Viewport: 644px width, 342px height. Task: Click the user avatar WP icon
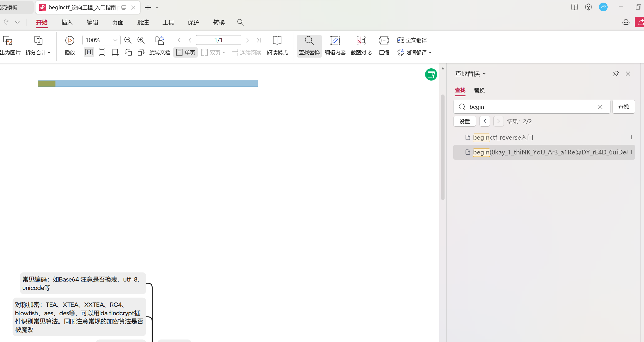[x=603, y=7]
